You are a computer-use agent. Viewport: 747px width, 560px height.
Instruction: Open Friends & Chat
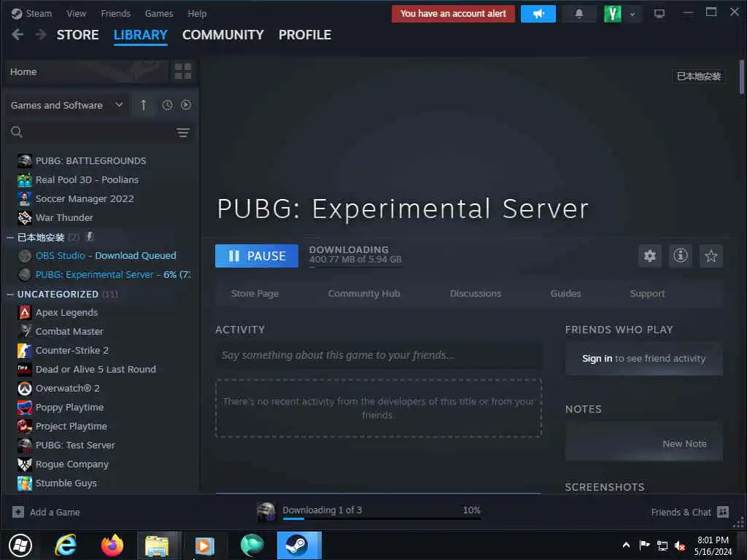[x=689, y=513]
